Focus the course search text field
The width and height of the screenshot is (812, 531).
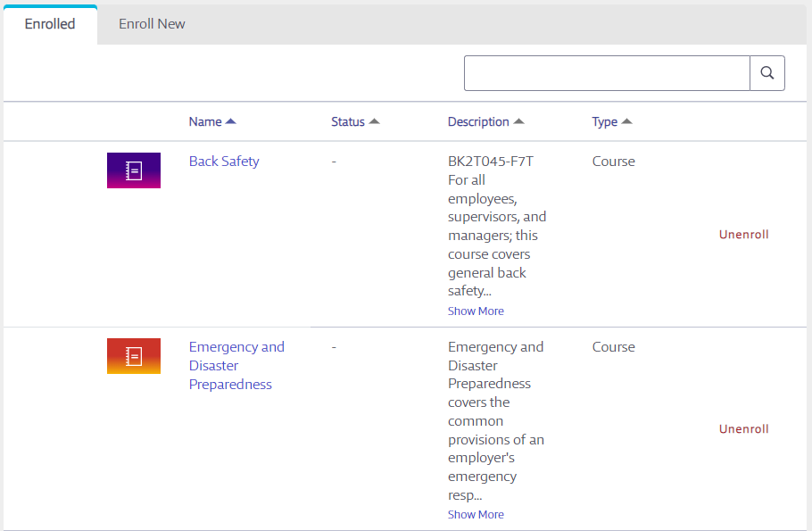click(x=607, y=73)
